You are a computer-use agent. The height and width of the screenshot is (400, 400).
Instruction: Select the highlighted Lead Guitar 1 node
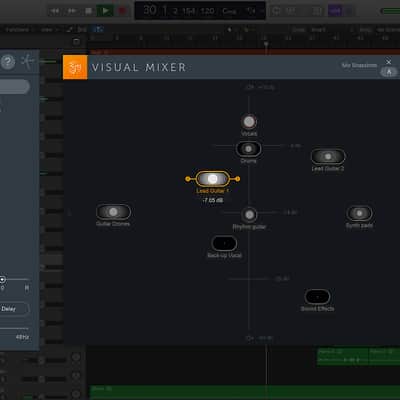pos(212,179)
